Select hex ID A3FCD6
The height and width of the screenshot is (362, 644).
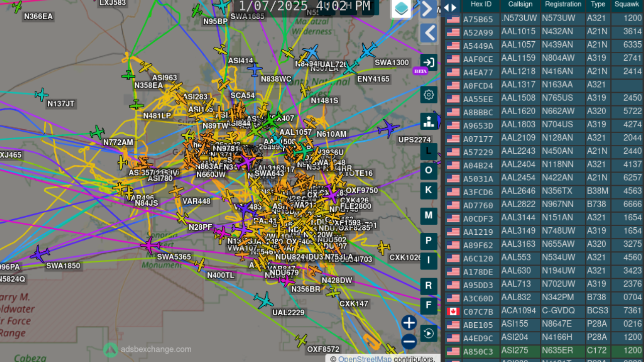(x=481, y=192)
